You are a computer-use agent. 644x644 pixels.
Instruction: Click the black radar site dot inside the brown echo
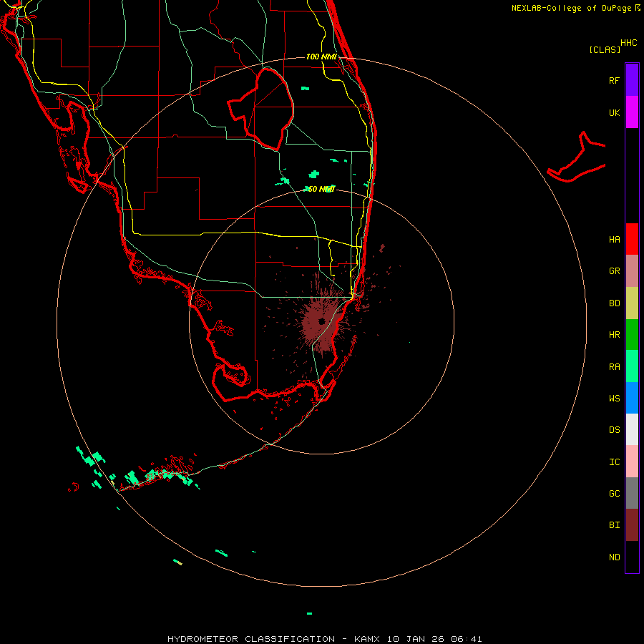click(x=321, y=321)
